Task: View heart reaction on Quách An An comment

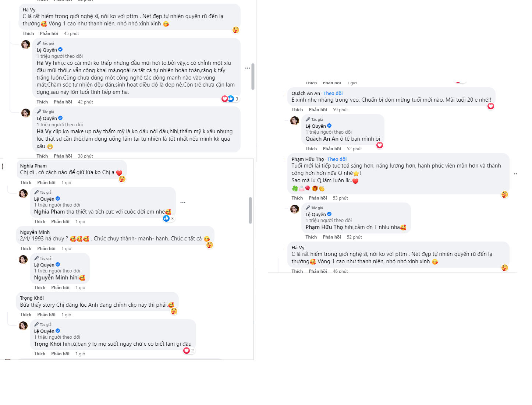Action: pyautogui.click(x=491, y=106)
